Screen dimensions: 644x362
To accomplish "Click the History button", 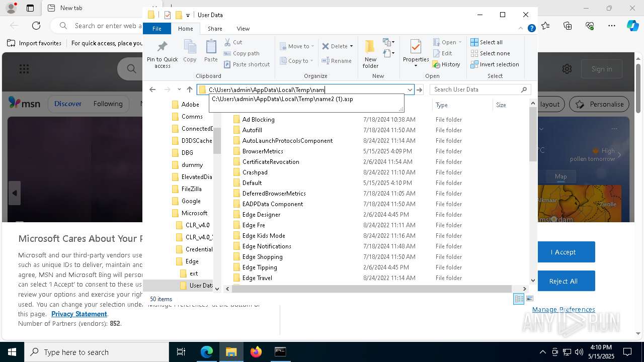I will 446,64.
